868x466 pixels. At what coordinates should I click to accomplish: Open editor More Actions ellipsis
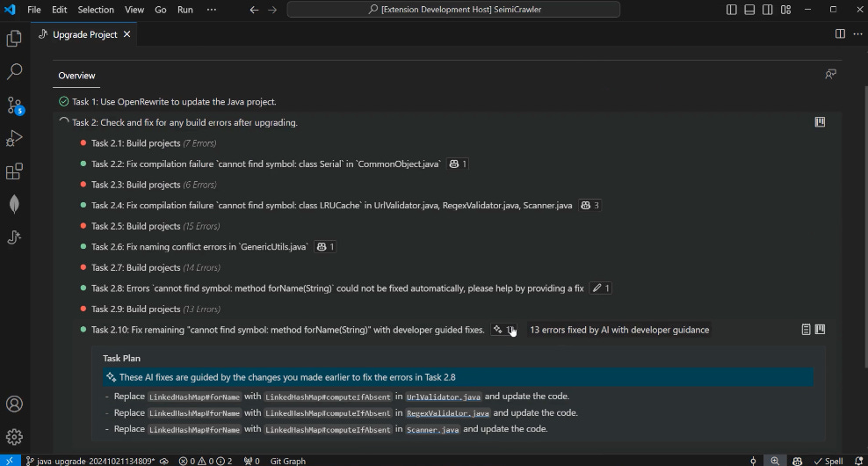click(x=857, y=33)
